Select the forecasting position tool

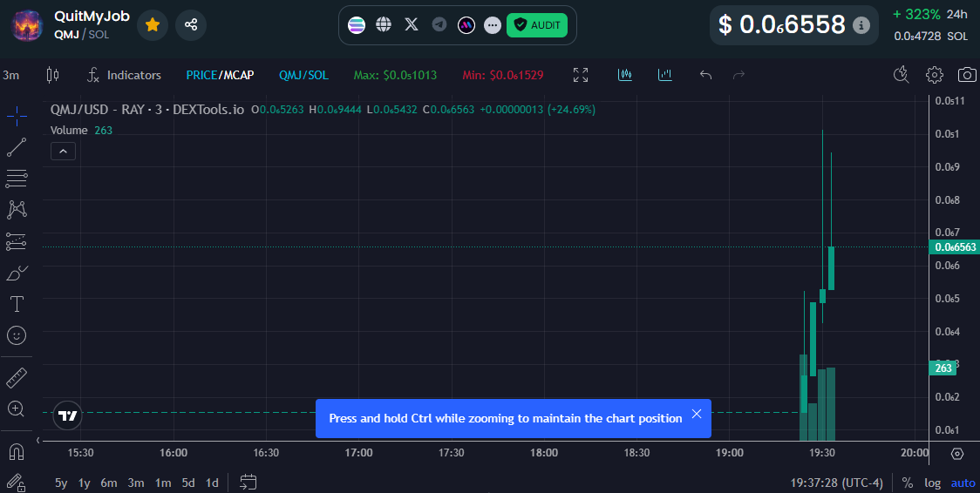pyautogui.click(x=17, y=241)
